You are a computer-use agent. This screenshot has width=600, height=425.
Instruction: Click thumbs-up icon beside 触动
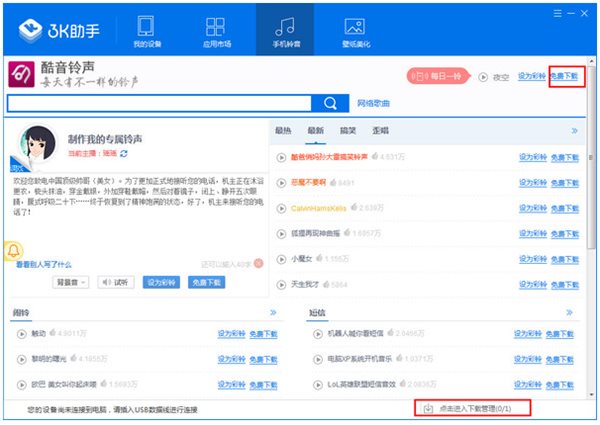[52, 332]
